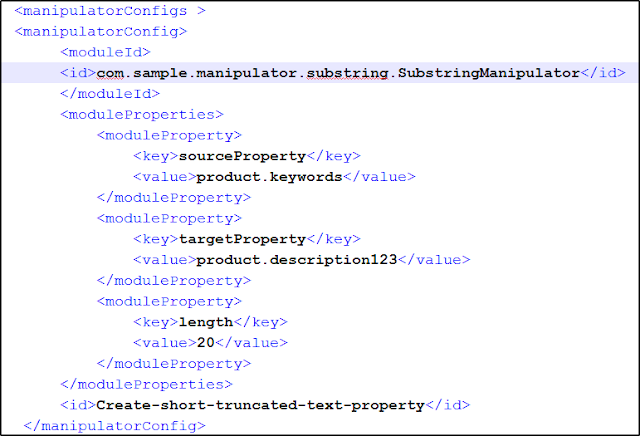The height and width of the screenshot is (436, 640).
Task: Click the opening moduleProperties tag
Action: click(x=142, y=114)
